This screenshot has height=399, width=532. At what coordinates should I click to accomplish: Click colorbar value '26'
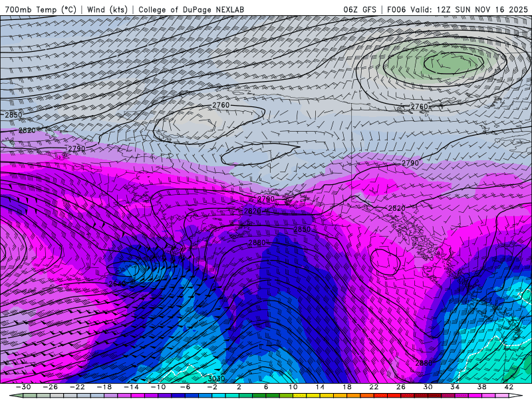(x=401, y=387)
